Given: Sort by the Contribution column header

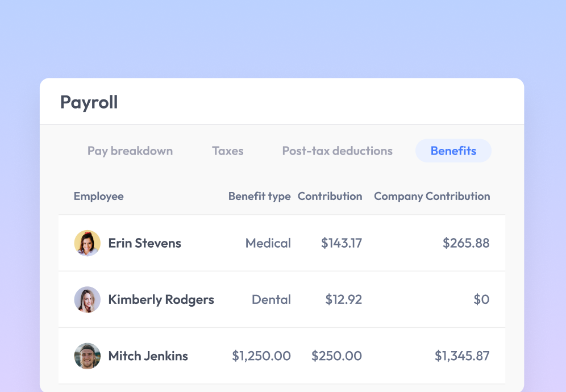Looking at the screenshot, I should tap(330, 196).
